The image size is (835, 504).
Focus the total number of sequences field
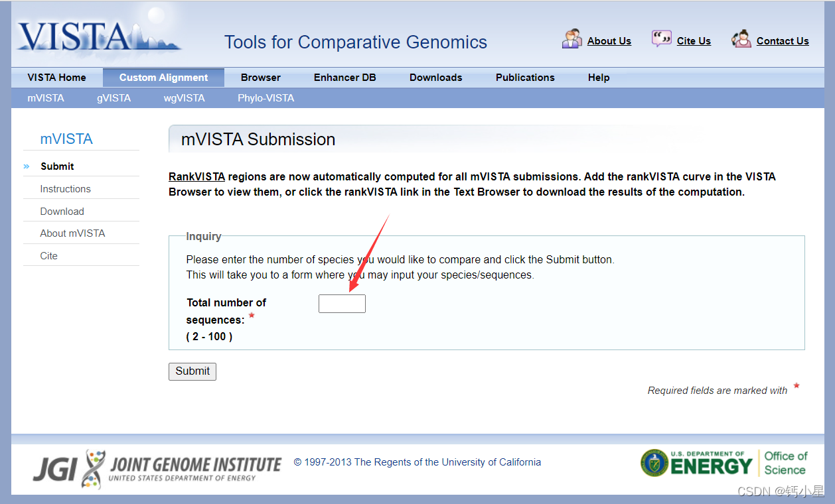pos(342,304)
